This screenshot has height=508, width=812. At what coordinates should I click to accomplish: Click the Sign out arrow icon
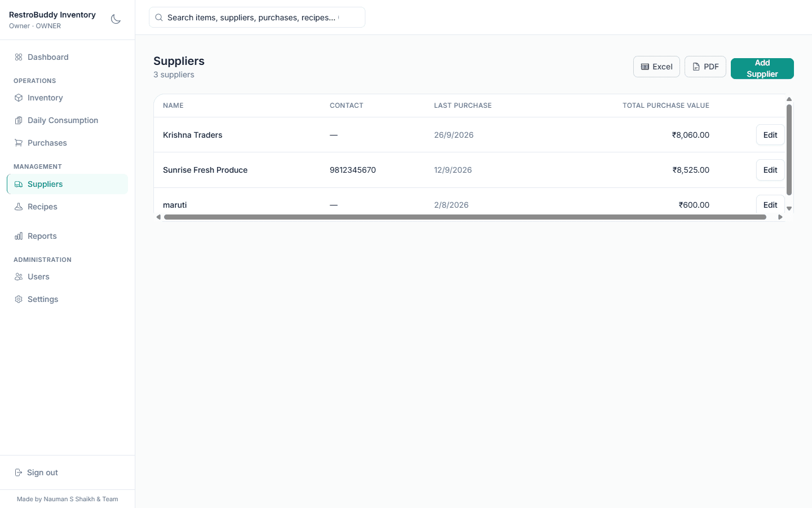19,472
